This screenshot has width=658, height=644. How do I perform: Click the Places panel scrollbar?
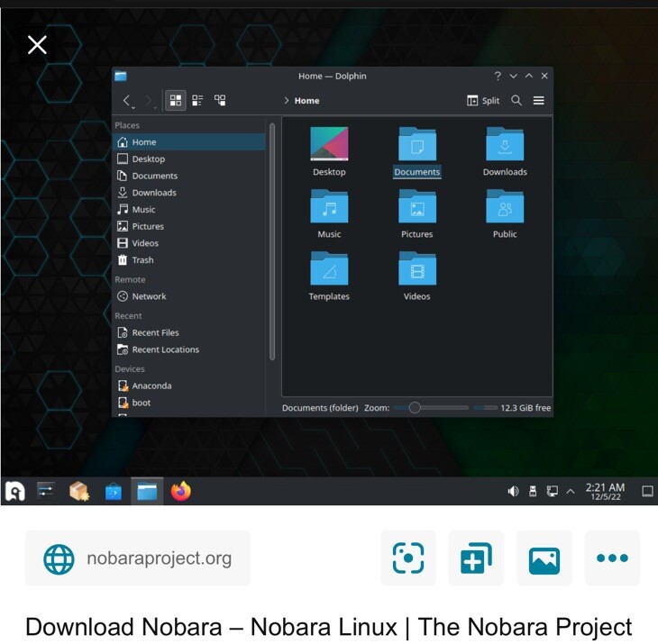click(272, 241)
